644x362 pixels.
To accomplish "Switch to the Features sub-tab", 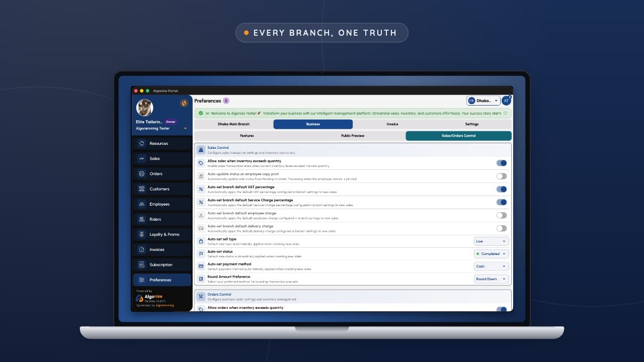I will click(247, 136).
